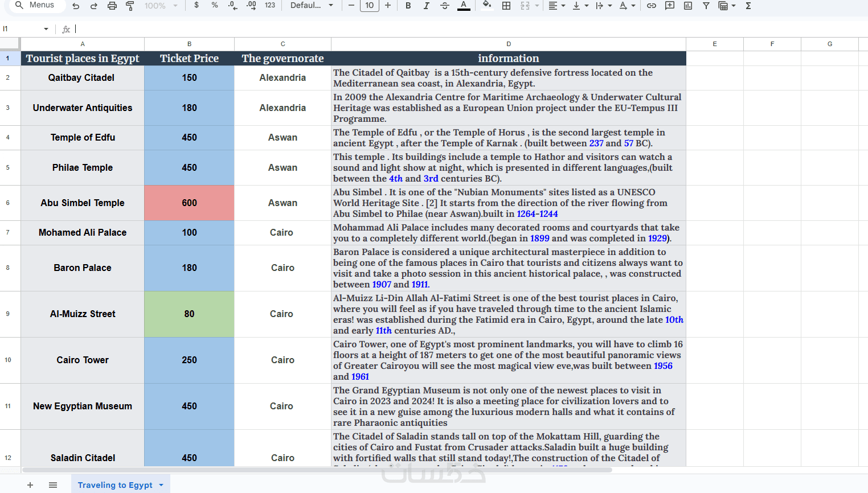Open the font family Default dropdown
868x493 pixels.
tap(312, 5)
